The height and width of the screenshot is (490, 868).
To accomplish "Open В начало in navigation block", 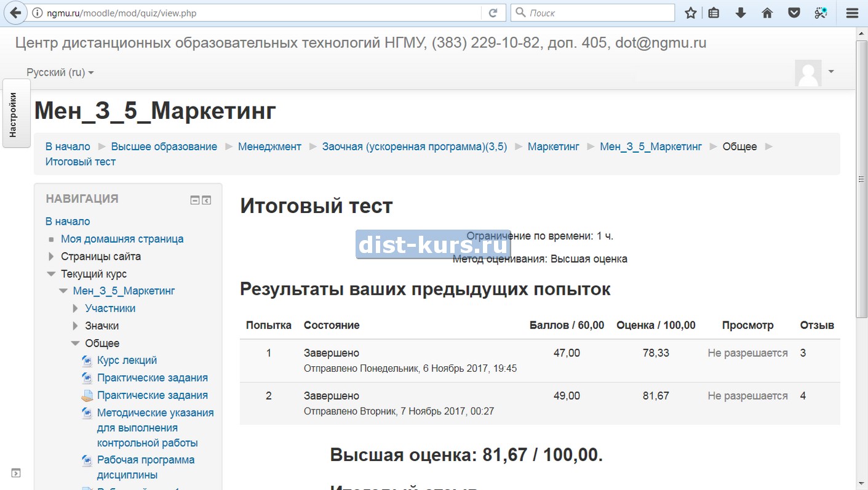I will [x=68, y=222].
